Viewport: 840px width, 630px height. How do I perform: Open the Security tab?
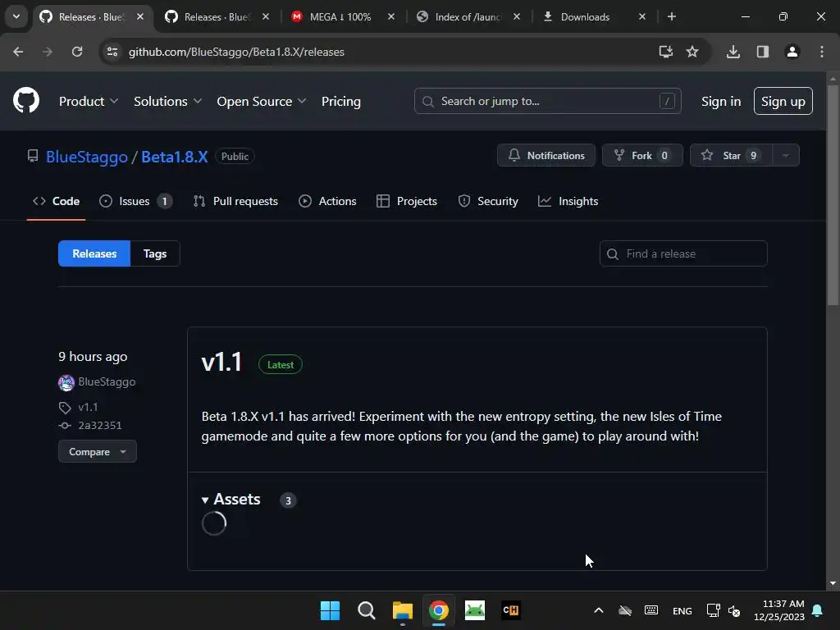[x=488, y=201]
